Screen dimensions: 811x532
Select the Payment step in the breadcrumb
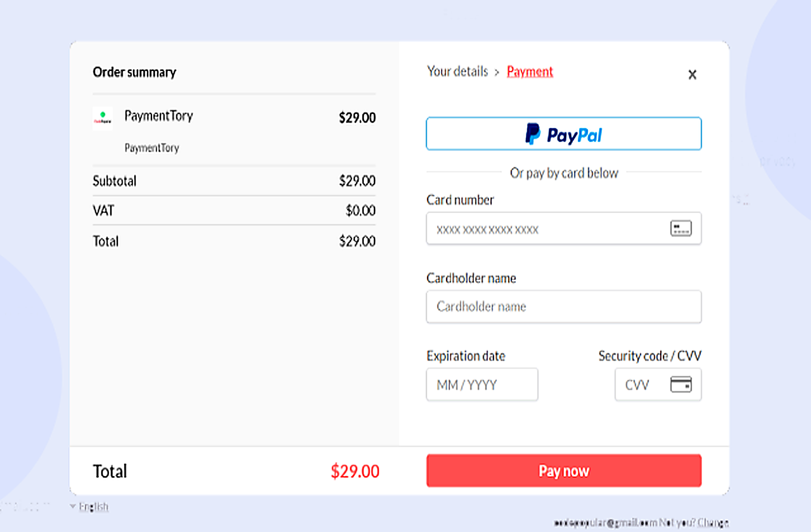click(x=530, y=71)
